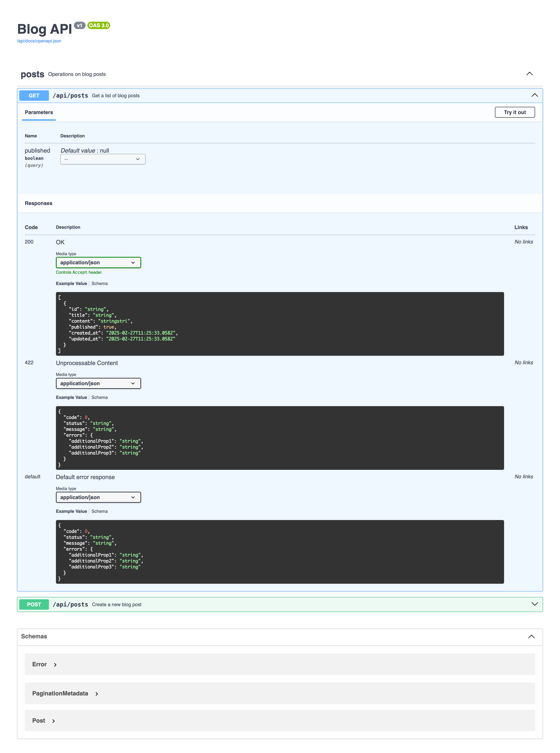Open the 422 response media type dropdown
The height and width of the screenshot is (753, 560).
click(x=98, y=383)
